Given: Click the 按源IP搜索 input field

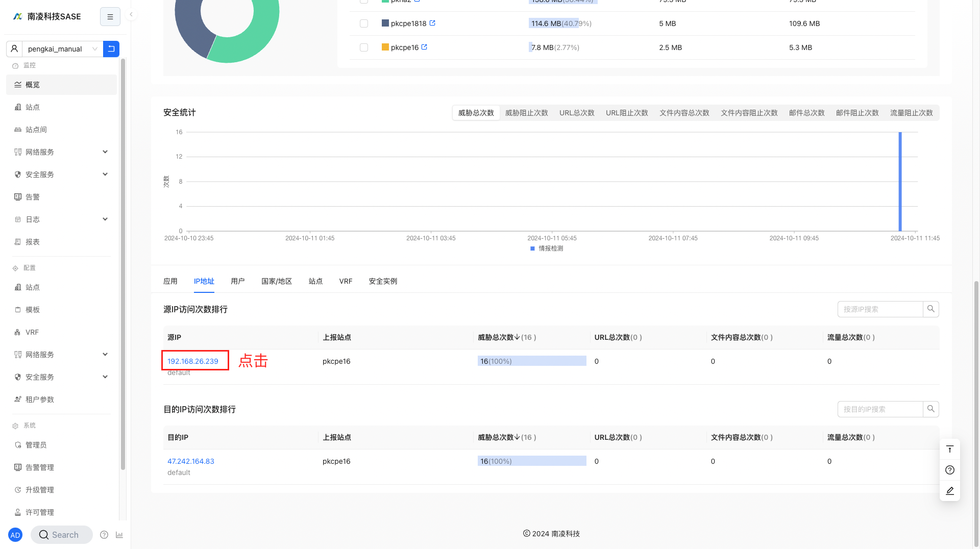Looking at the screenshot, I should (x=880, y=309).
